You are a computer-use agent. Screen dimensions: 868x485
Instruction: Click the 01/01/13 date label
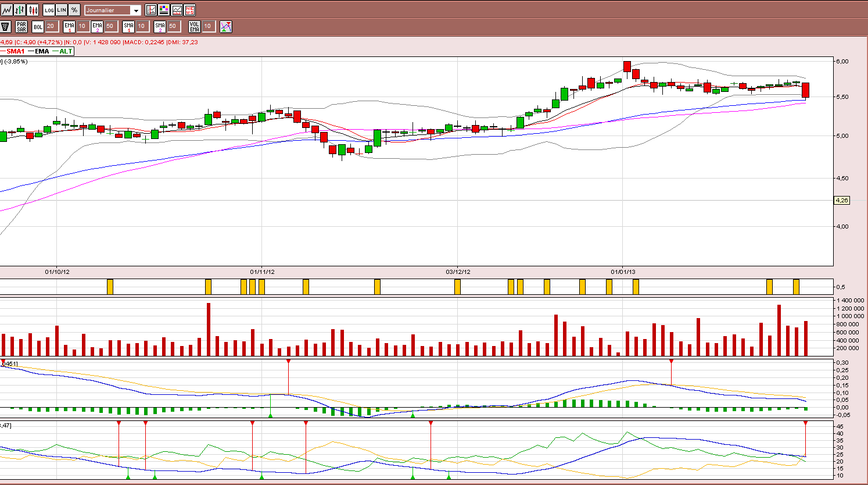[623, 272]
